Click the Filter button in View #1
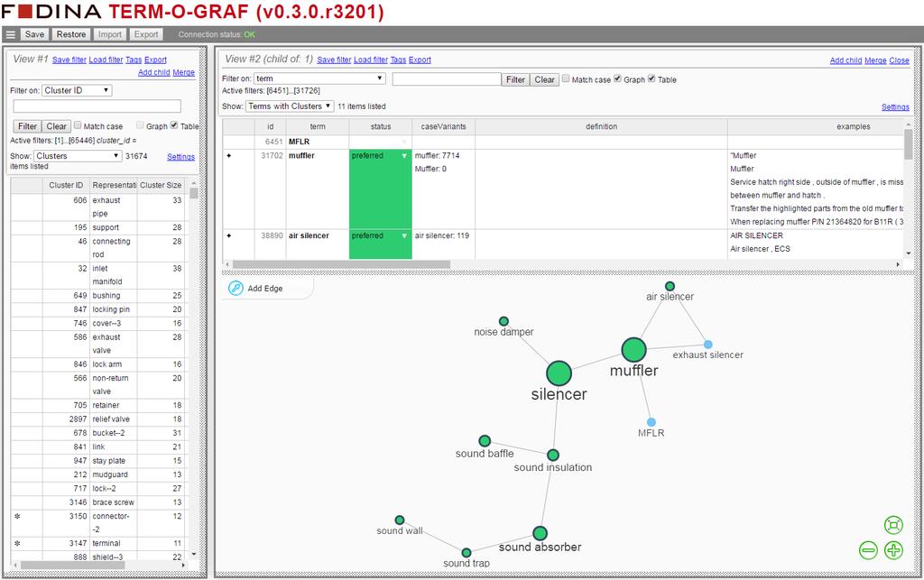The height and width of the screenshot is (580, 924). [27, 126]
